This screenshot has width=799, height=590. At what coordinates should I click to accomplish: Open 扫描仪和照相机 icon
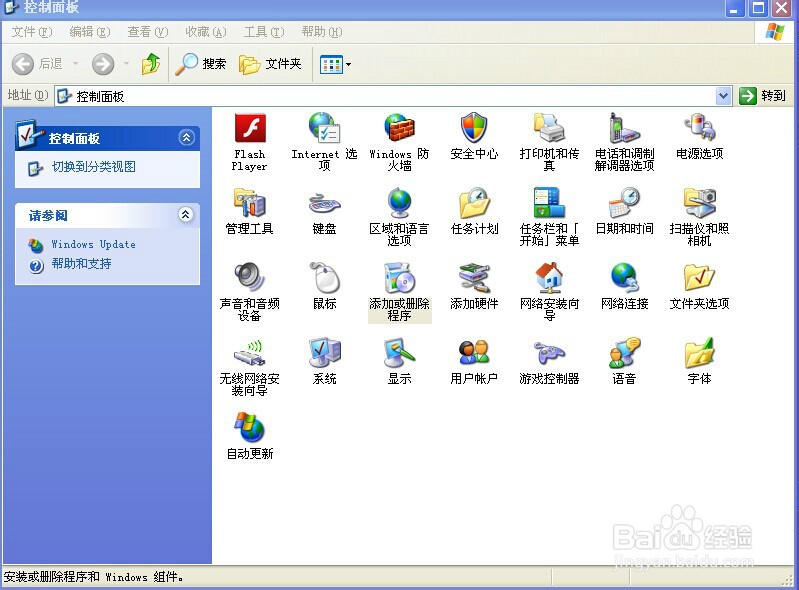point(699,203)
